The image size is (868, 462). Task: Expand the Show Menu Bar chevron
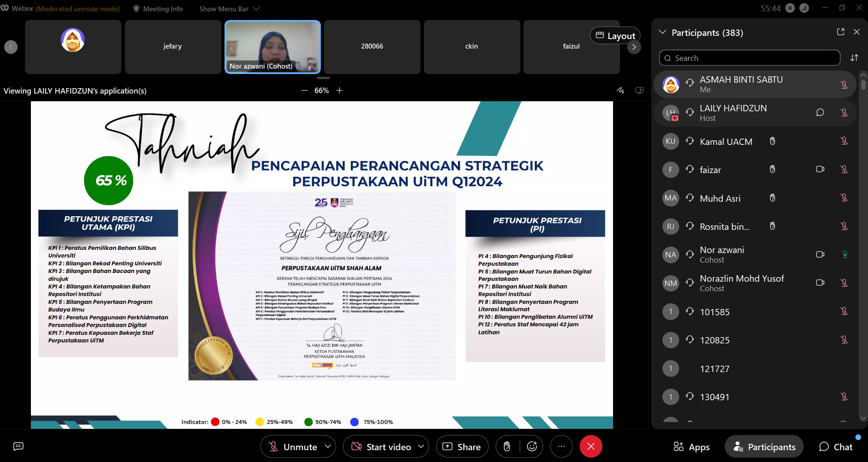pyautogui.click(x=256, y=9)
